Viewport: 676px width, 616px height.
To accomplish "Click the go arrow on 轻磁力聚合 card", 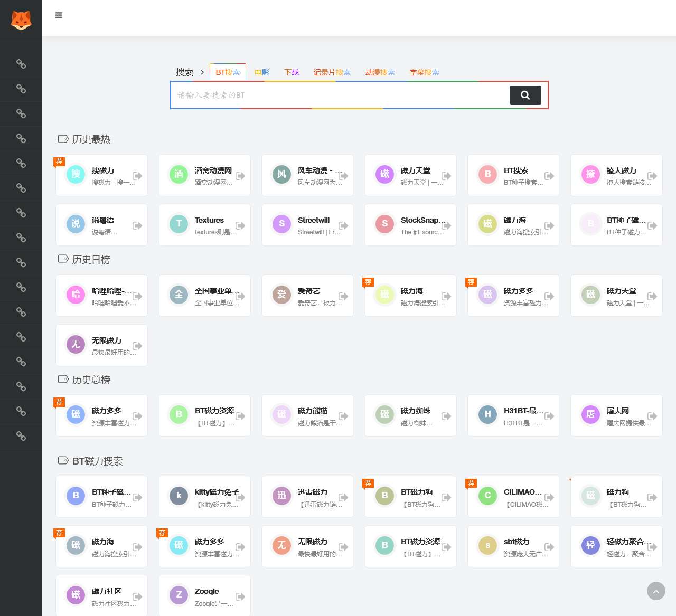I will [652, 547].
